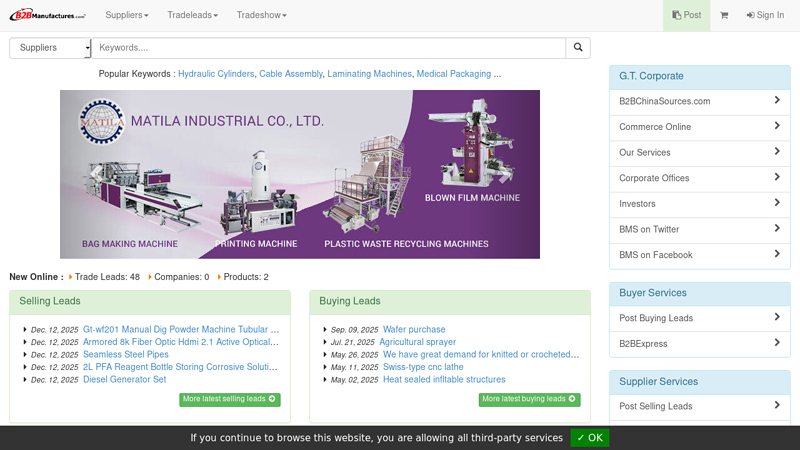
Task: Click the Buying Leads panel heading
Action: point(350,301)
